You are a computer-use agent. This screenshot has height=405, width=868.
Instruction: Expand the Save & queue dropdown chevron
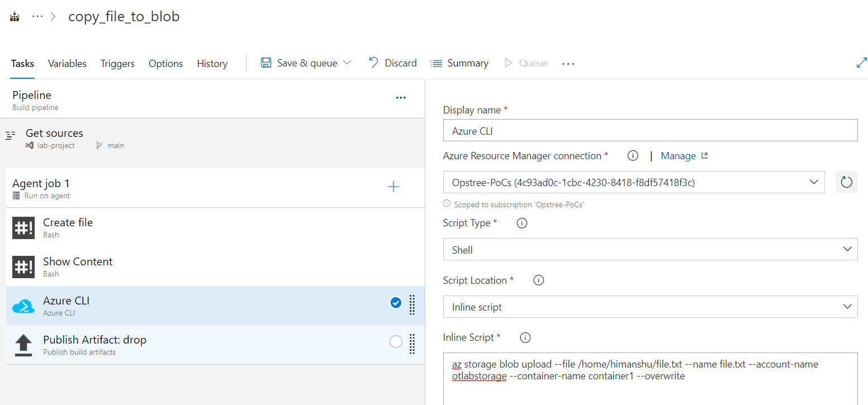(347, 63)
